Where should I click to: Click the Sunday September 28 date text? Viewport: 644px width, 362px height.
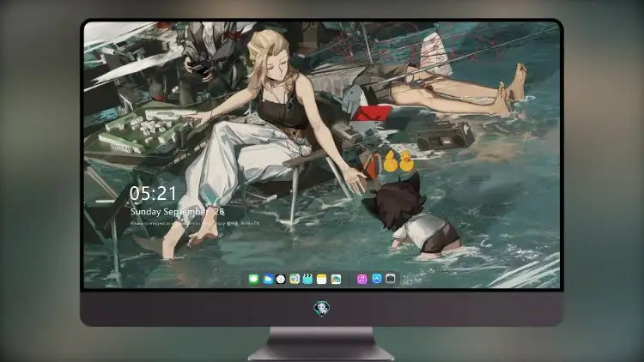pyautogui.click(x=177, y=212)
